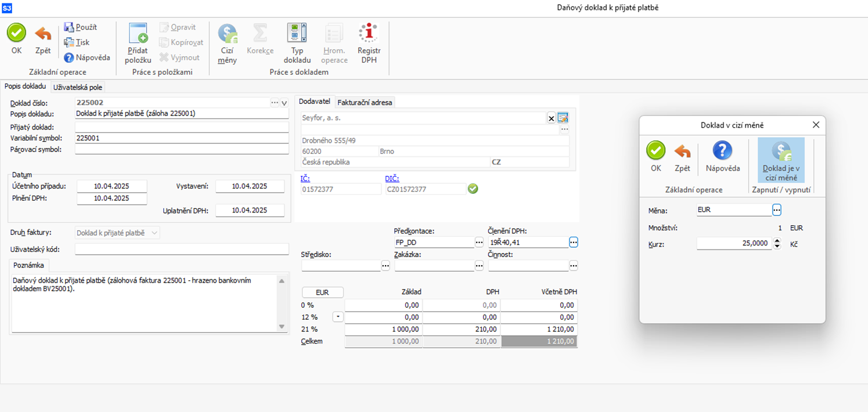Confirm OK in the Doklad v cizí měně dialog
Viewport: 868px width, 412px height.
[x=656, y=157]
